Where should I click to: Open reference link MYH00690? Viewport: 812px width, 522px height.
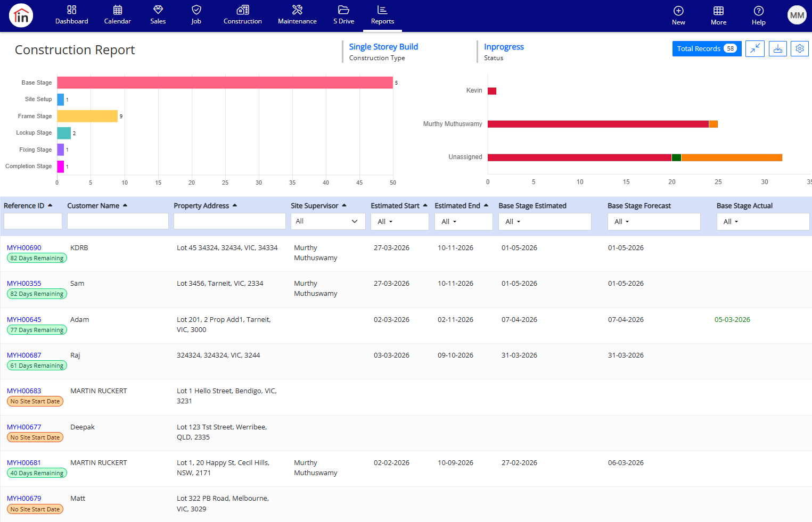pyautogui.click(x=24, y=247)
